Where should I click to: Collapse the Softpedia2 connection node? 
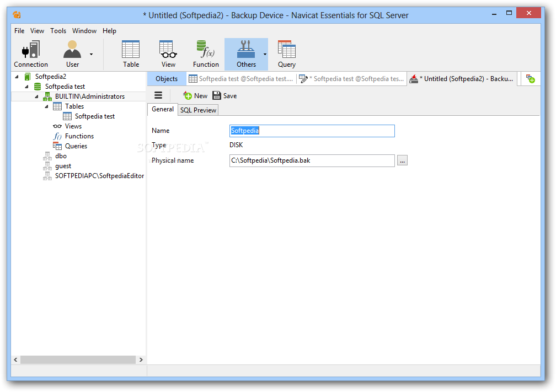click(17, 77)
